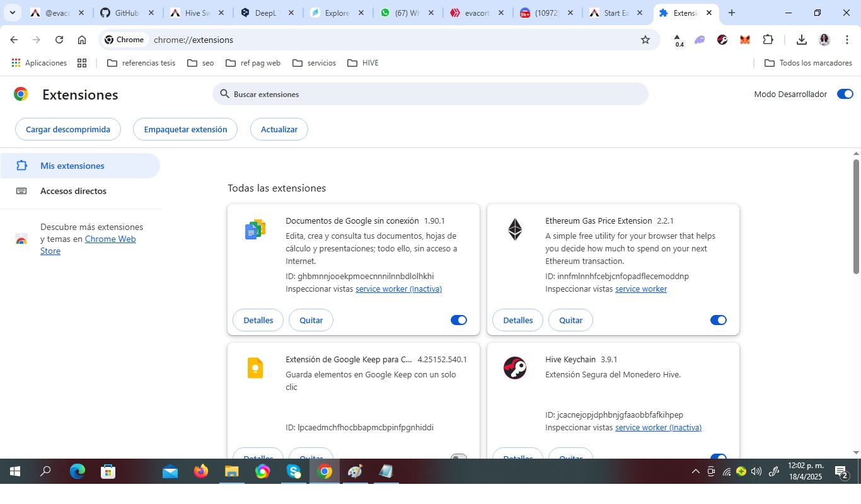Bookmark this page with star icon

(x=645, y=40)
